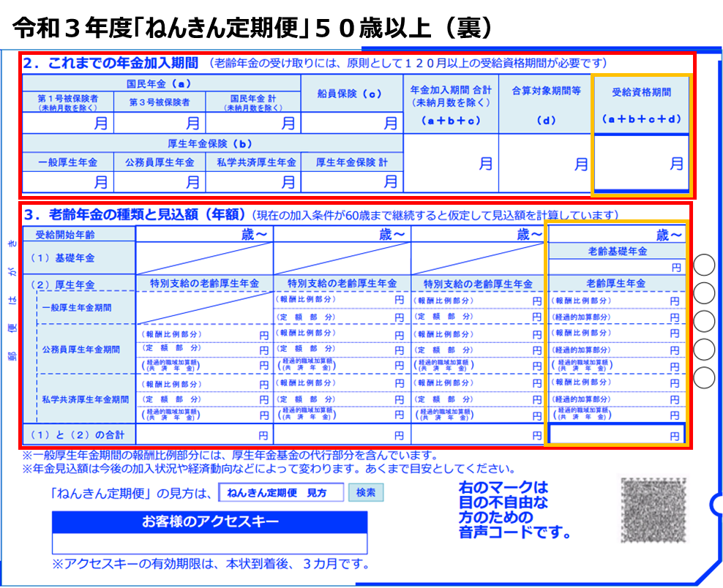Click the 老齢基礎年金 yen amount cell
The width and height of the screenshot is (723, 588).
click(x=616, y=268)
